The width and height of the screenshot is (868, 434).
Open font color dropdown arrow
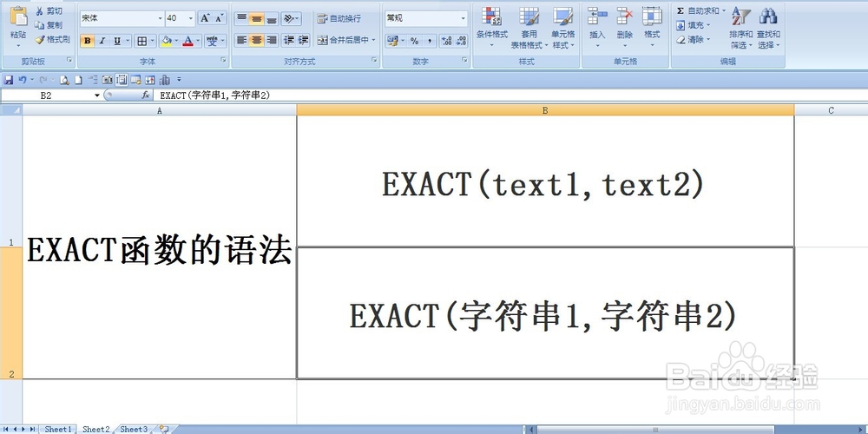tap(199, 41)
